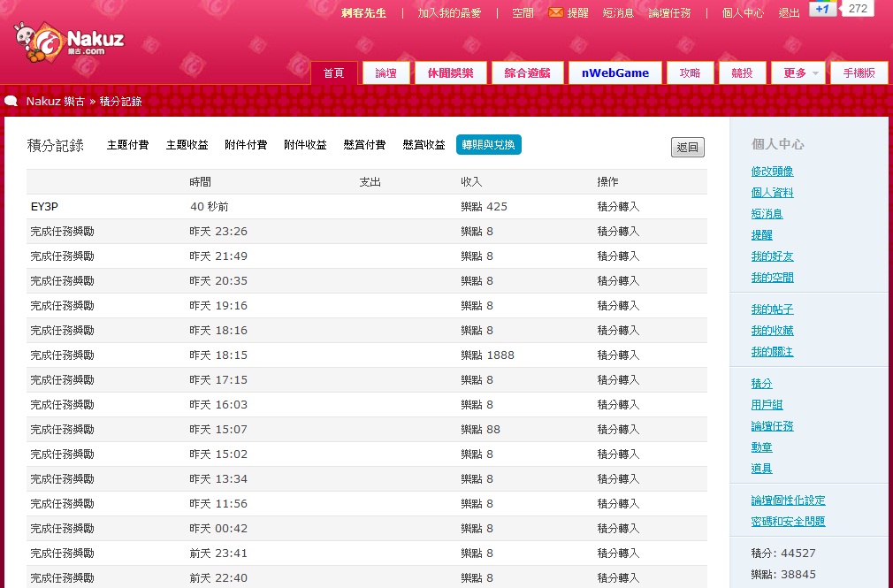Image resolution: width=893 pixels, height=588 pixels.
Task: Switch to the nWebGame tab
Action: click(615, 73)
